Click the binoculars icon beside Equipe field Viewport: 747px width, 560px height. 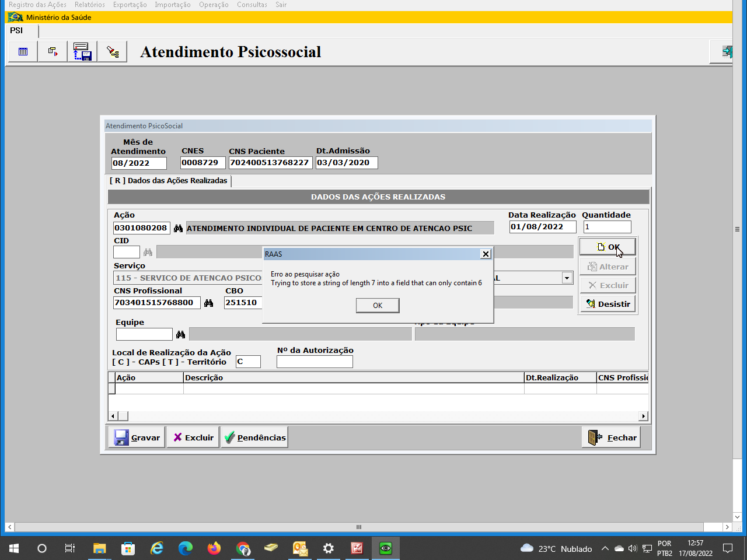180,334
